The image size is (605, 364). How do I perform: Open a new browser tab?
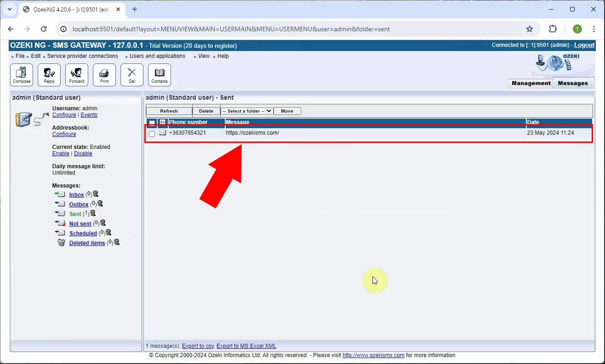pos(135,9)
